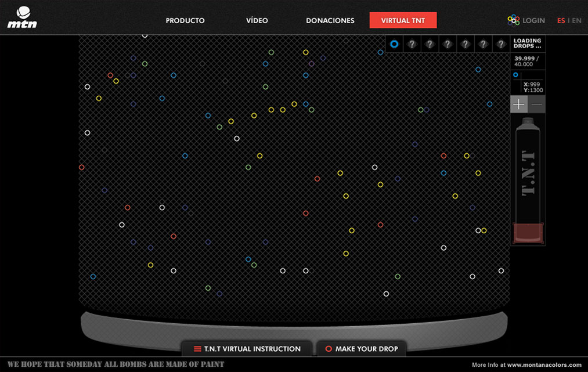Click the first locked question mark slot
This screenshot has width=588, height=372.
(x=412, y=44)
